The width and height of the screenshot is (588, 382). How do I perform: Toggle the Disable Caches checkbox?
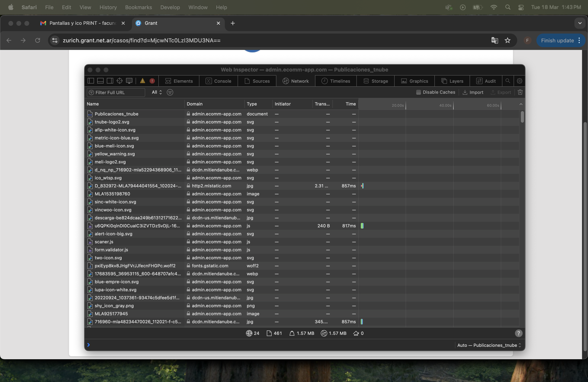(x=418, y=92)
